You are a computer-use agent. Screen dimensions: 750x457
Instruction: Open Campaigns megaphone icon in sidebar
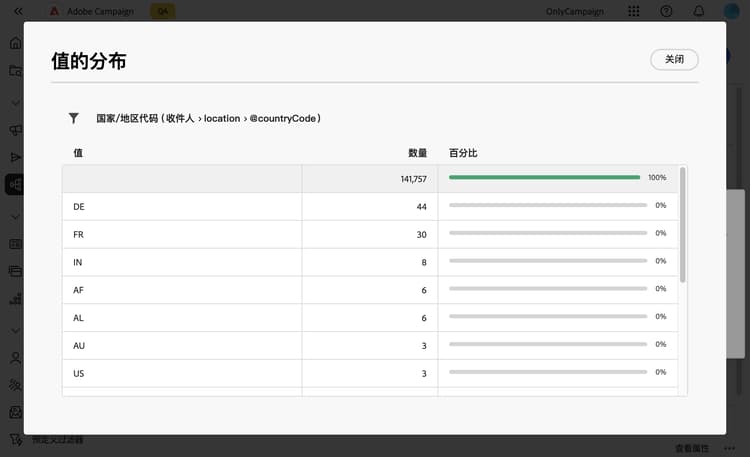15,130
